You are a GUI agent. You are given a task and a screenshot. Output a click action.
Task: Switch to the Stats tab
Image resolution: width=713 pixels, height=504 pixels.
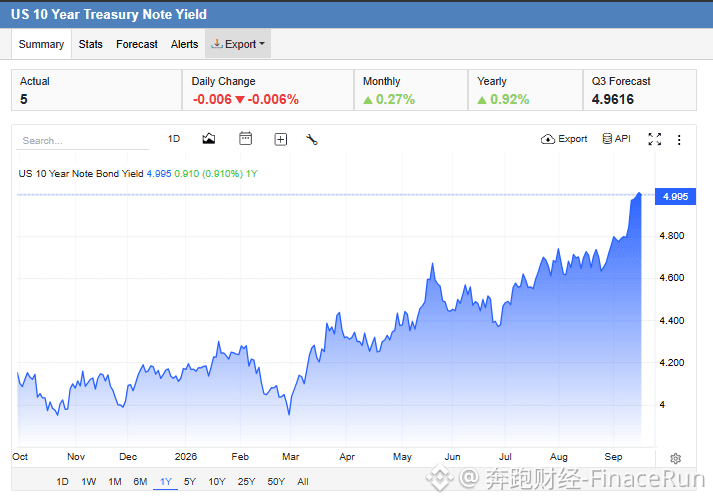pyautogui.click(x=90, y=44)
